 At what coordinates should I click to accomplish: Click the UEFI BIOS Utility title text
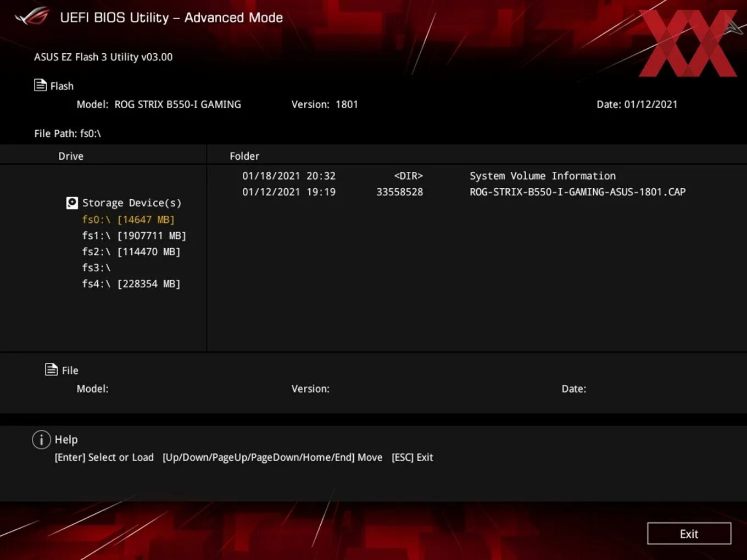[x=171, y=18]
